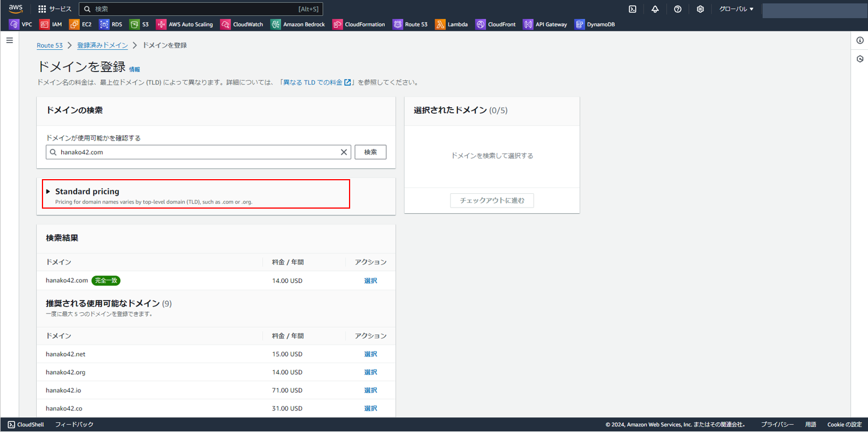Screen dimensions: 868x432
Task: Click the 15.00 USD price cell
Action: 287,354
